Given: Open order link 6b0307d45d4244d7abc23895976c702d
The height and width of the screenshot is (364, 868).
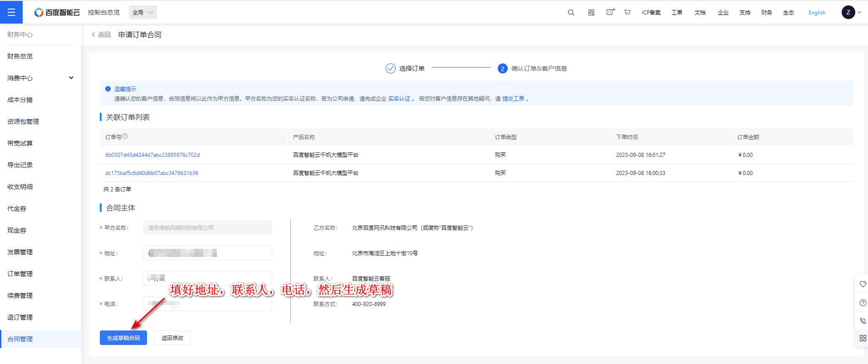Looking at the screenshot, I should pyautogui.click(x=152, y=155).
